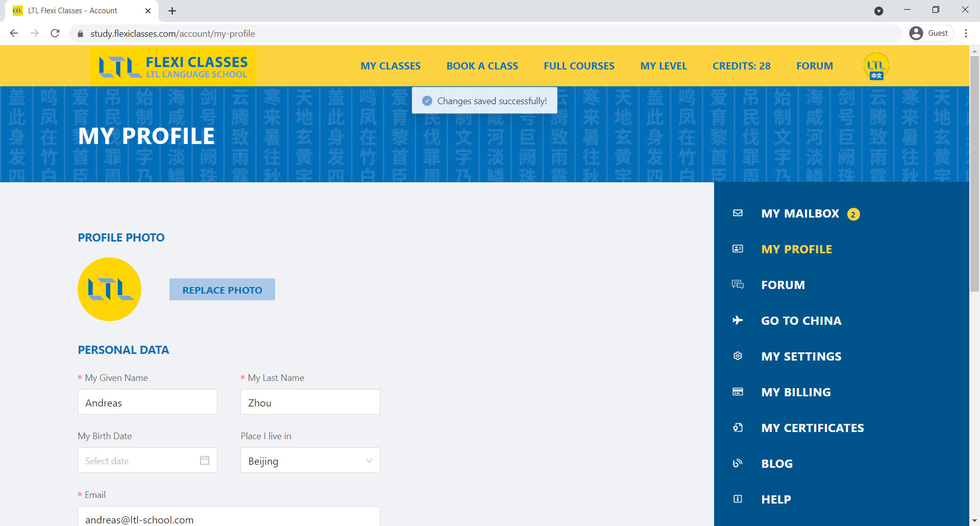Click the My Settings gear icon
The height and width of the screenshot is (526, 980).
pos(738,356)
